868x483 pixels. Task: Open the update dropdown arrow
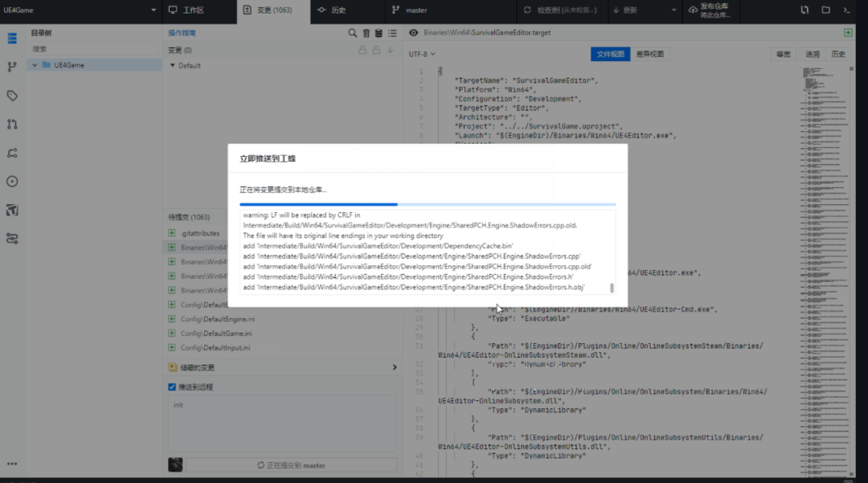674,10
